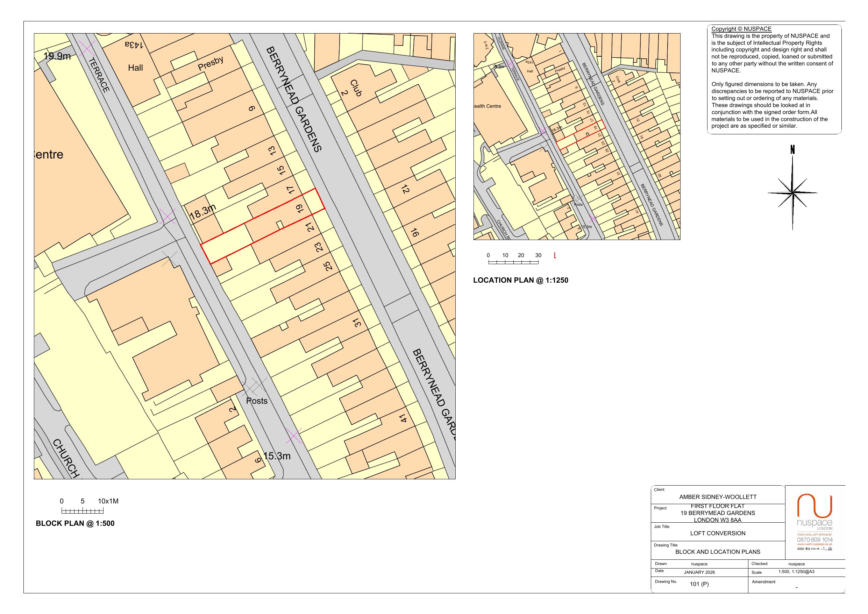This screenshot has height=614, width=868.
Task: Click the JANUARY 2026 date field
Action: (x=699, y=572)
